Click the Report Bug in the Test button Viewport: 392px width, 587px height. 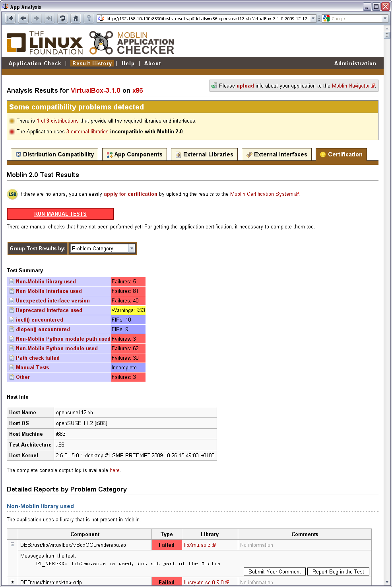tap(338, 571)
